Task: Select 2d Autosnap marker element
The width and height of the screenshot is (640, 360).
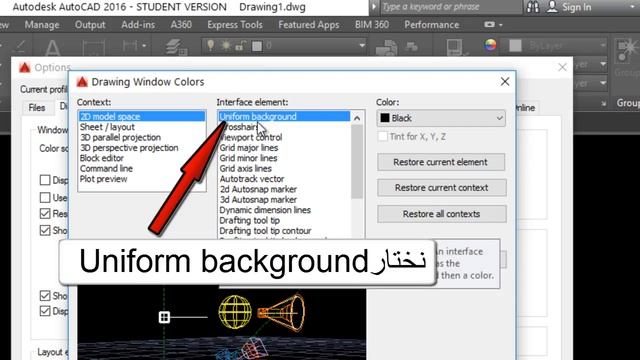Action: 258,189
